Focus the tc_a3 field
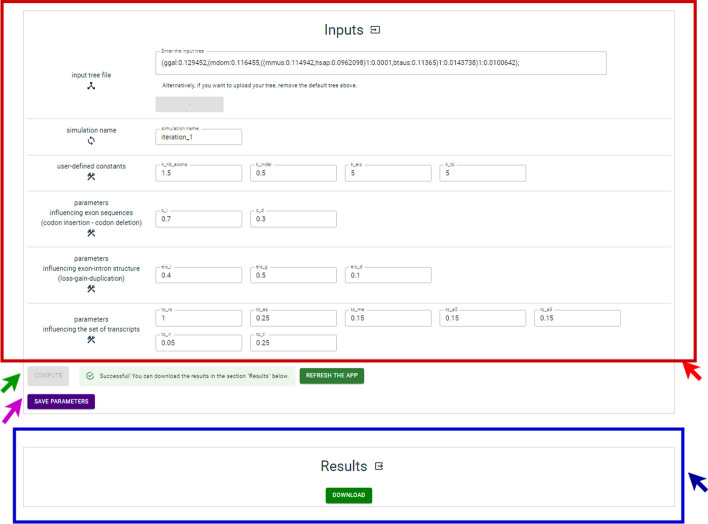708x524 pixels. tap(578, 318)
